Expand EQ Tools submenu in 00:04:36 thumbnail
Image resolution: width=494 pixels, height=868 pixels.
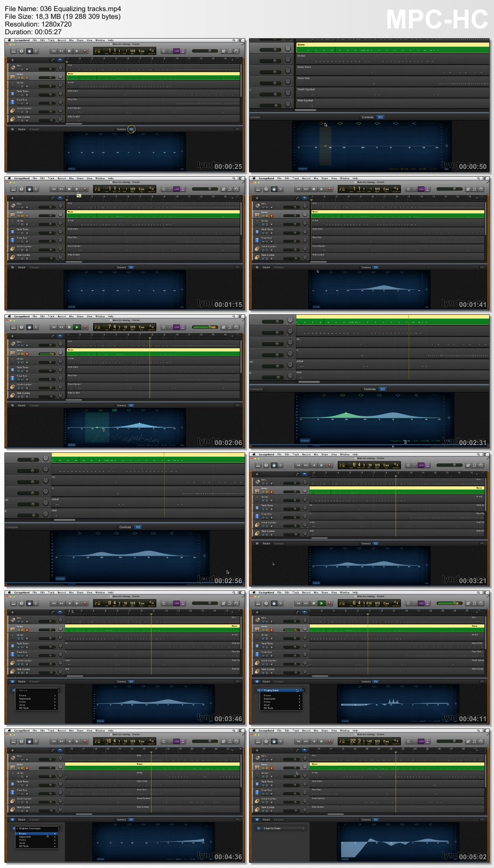37,846
